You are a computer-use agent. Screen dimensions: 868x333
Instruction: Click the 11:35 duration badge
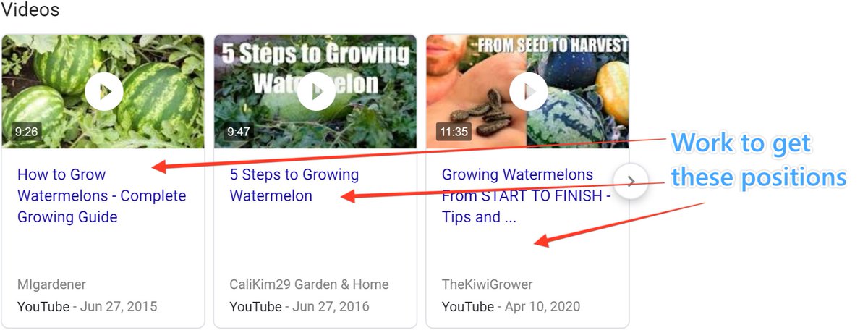(x=454, y=132)
